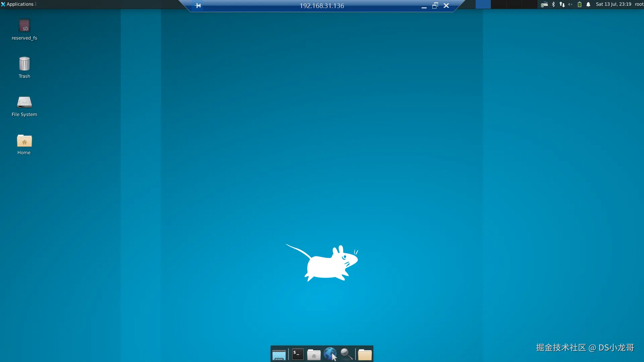Open Application Finder magnifier in dock

pyautogui.click(x=346, y=354)
